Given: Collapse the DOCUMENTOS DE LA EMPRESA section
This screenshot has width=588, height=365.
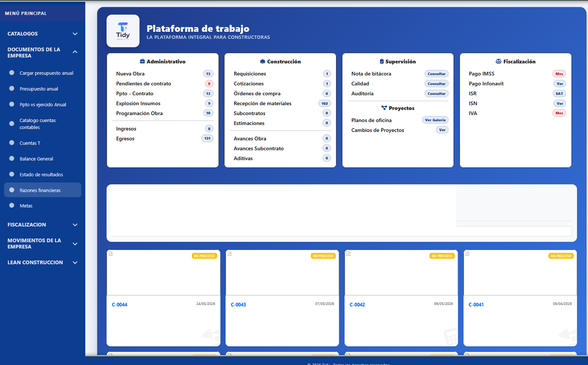Looking at the screenshot, I should click(75, 52).
